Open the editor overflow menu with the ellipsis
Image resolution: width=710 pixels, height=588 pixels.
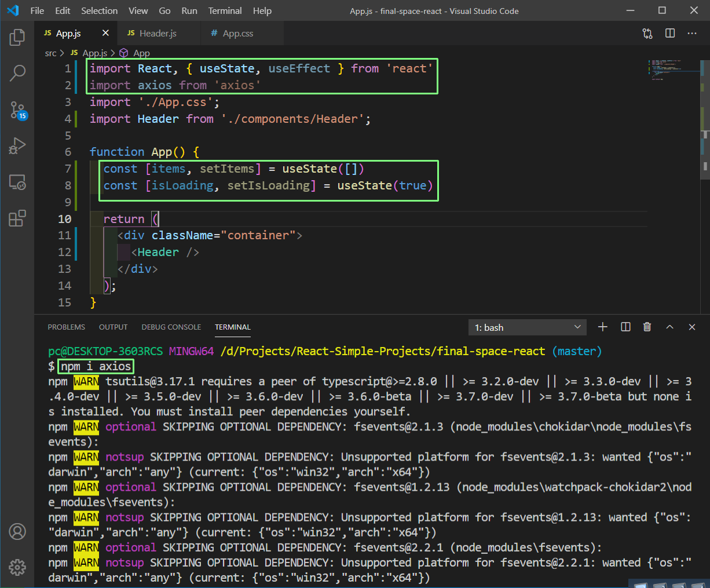click(x=692, y=33)
